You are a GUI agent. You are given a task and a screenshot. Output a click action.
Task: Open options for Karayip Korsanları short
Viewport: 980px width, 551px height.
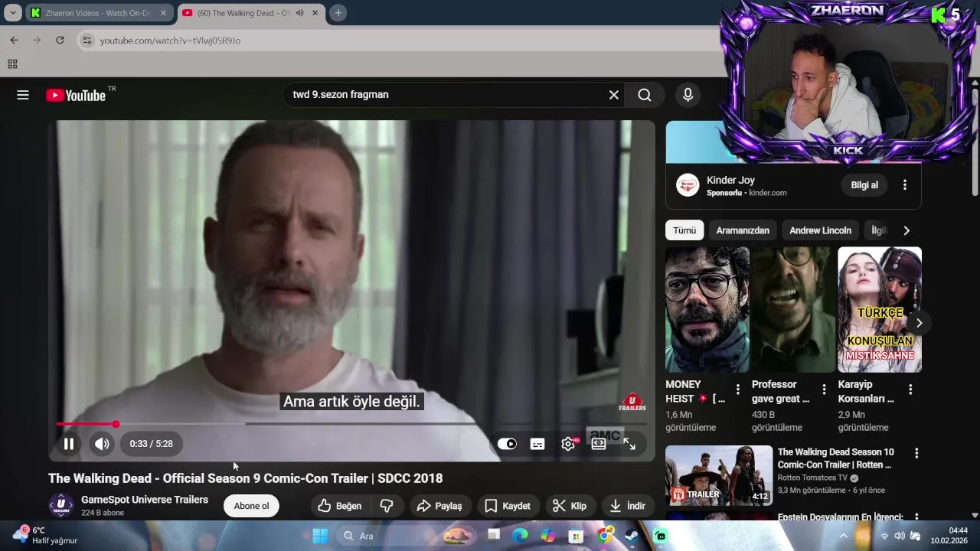pyautogui.click(x=910, y=390)
